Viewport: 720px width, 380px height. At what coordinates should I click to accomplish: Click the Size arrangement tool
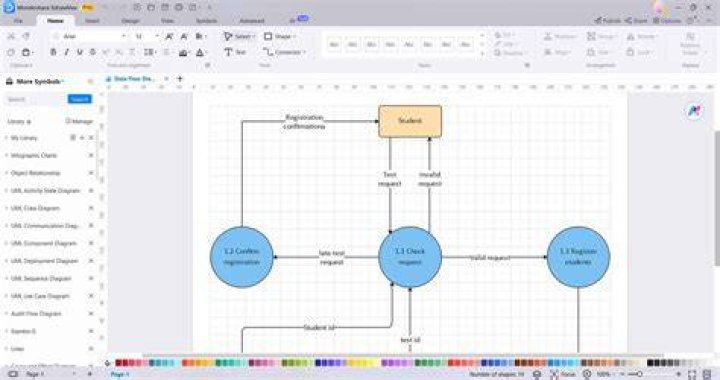(x=598, y=52)
